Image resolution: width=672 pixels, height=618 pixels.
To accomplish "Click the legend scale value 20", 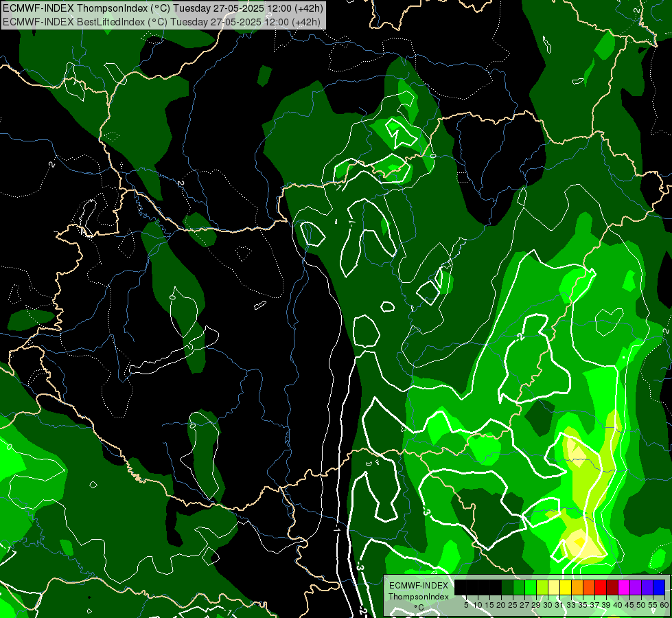I will [x=501, y=605].
